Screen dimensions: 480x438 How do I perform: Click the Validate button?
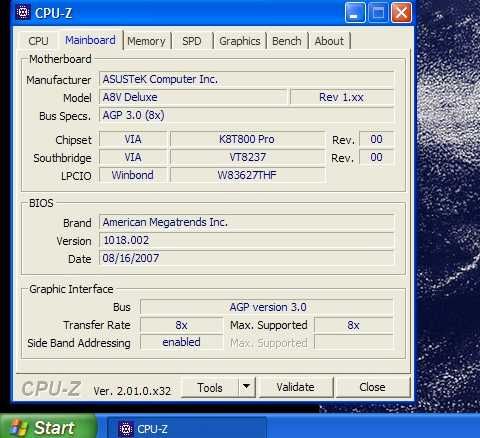(295, 387)
